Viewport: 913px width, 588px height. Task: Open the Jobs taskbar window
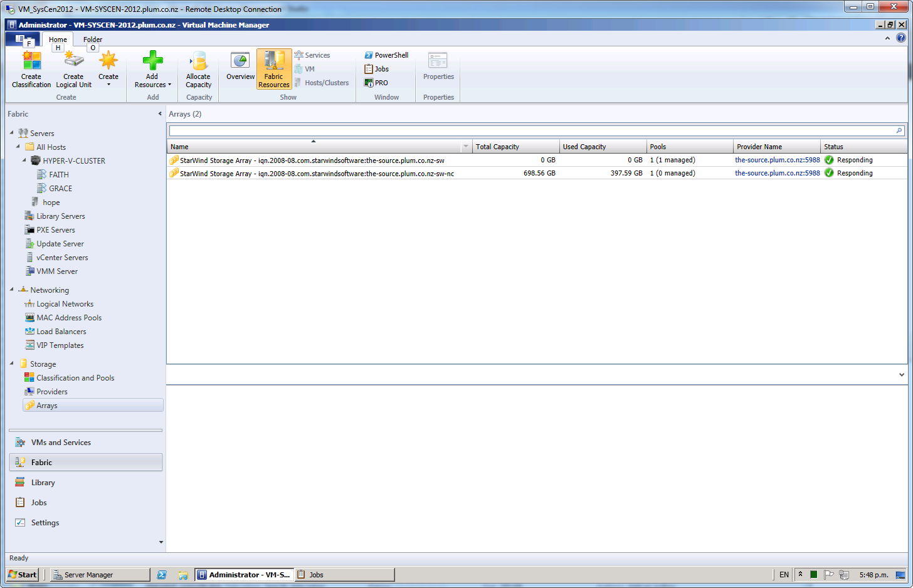345,574
